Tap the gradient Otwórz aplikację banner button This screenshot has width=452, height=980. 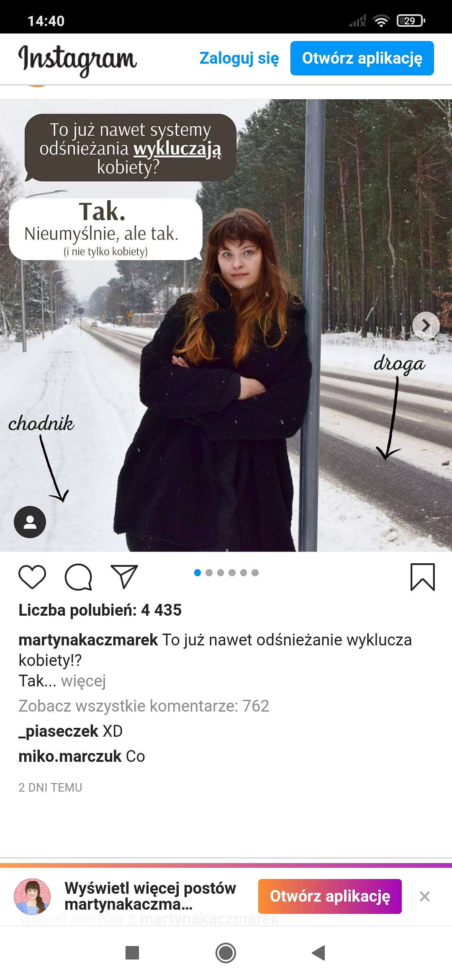click(x=330, y=896)
